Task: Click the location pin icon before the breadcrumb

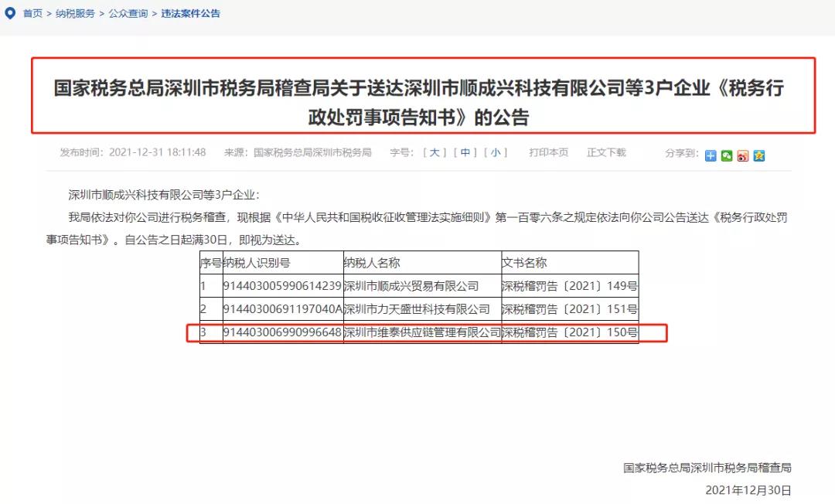Action: pyautogui.click(x=9, y=13)
